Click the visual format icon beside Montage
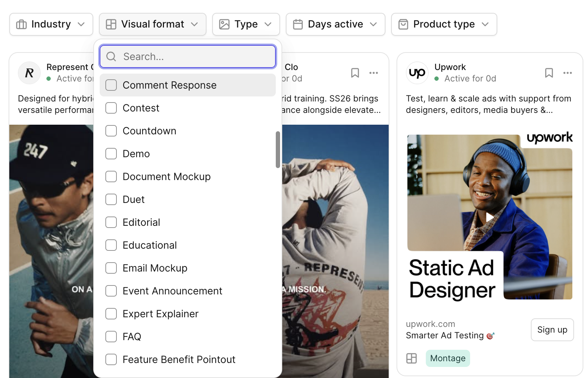The height and width of the screenshot is (378, 588). point(412,358)
